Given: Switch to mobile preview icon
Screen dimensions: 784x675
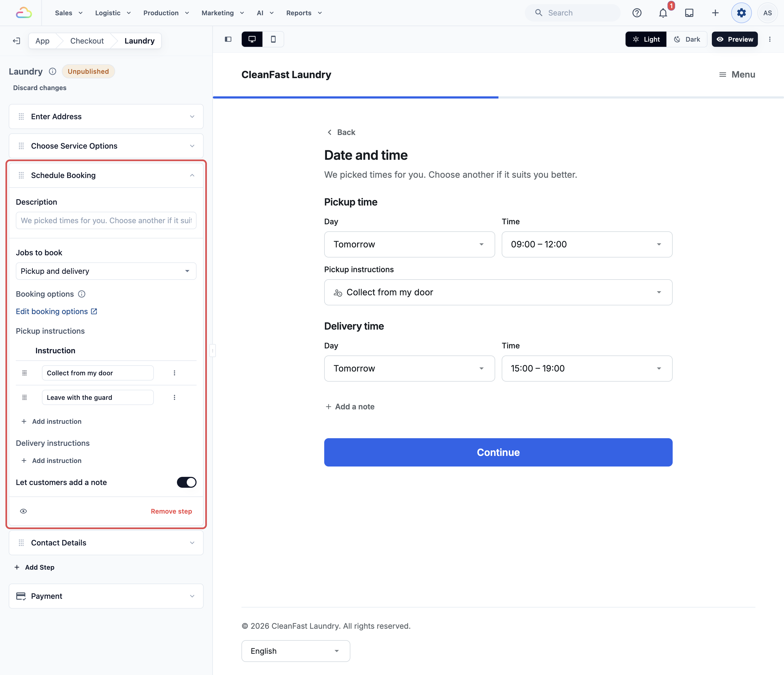Looking at the screenshot, I should (273, 39).
